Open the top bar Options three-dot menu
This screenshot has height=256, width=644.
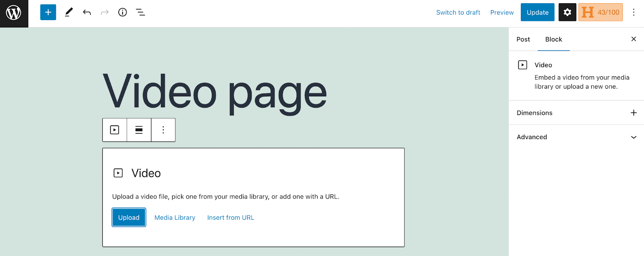pyautogui.click(x=634, y=12)
